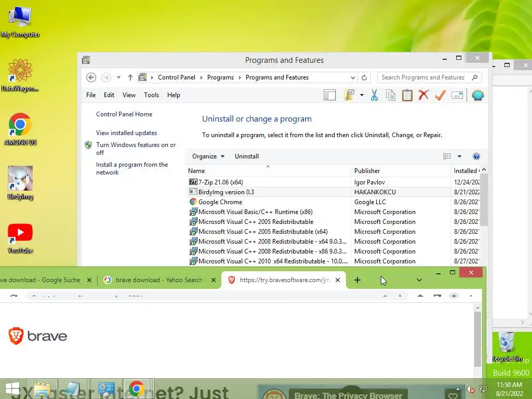Screen dimensions: 532x399
Task: Open the view options dropdown arrow
Action: [459, 156]
